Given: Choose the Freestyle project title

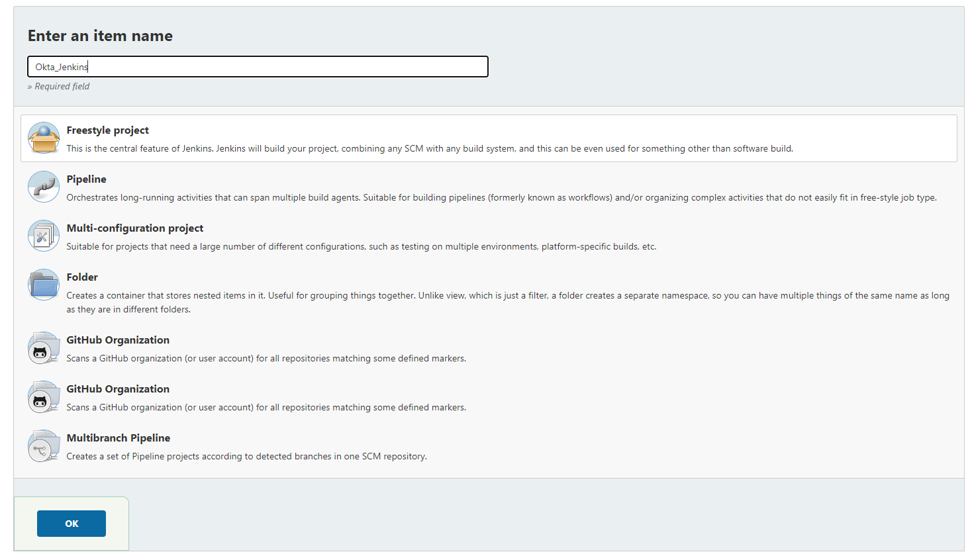Looking at the screenshot, I should pos(107,130).
